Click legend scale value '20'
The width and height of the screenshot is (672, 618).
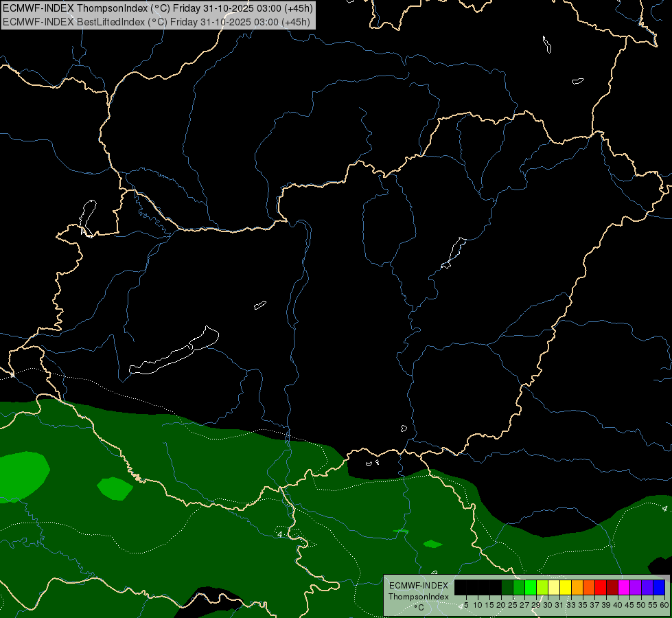click(501, 605)
